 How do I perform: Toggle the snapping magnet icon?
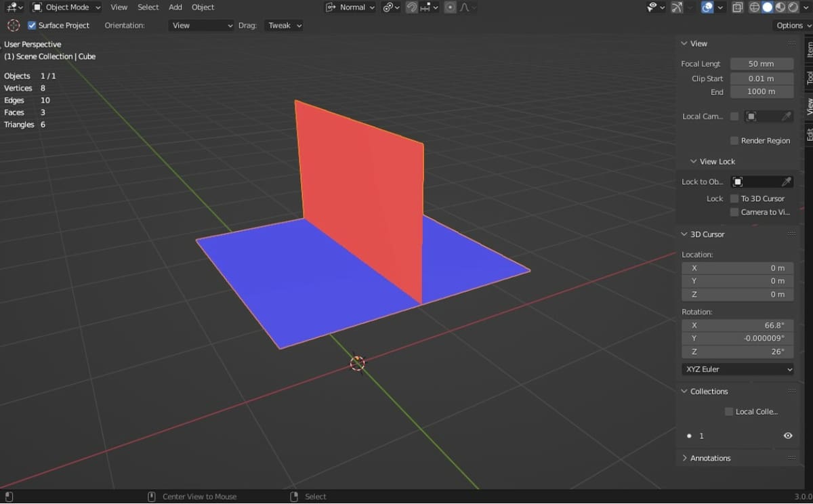(x=411, y=7)
